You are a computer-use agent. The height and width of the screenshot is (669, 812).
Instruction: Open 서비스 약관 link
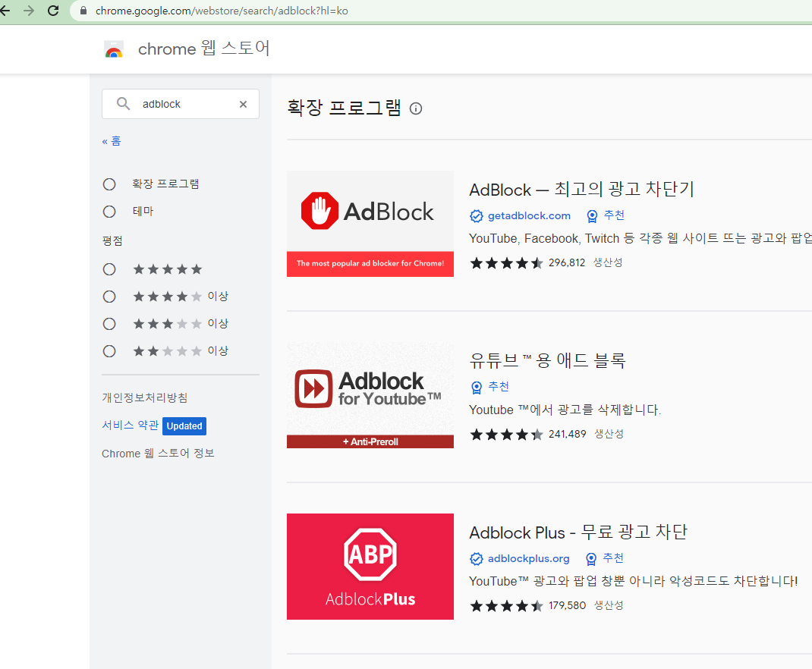pos(130,426)
